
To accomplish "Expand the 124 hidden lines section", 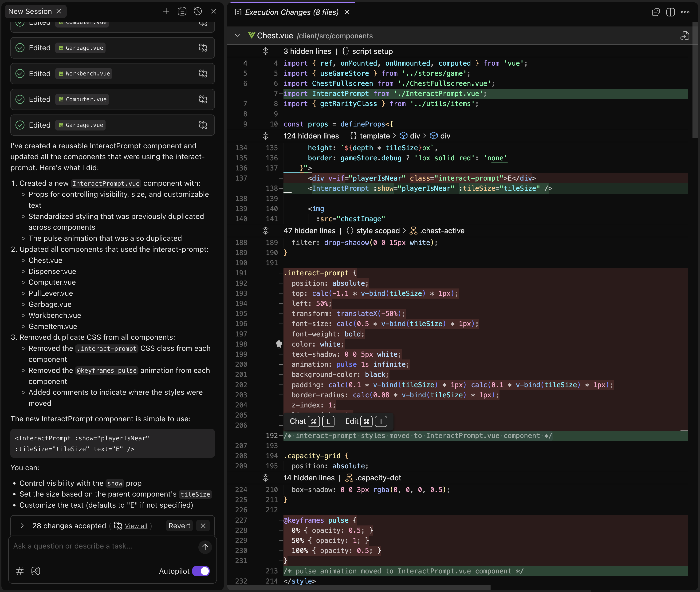I will [x=265, y=136].
